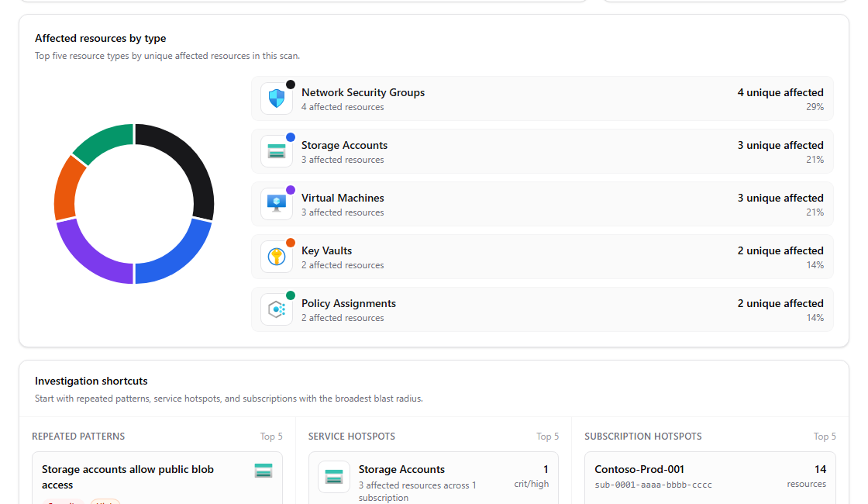The width and height of the screenshot is (868, 504).
Task: Click the SUBSCRIPTION HOTSPOTS column header
Action: 643,437
